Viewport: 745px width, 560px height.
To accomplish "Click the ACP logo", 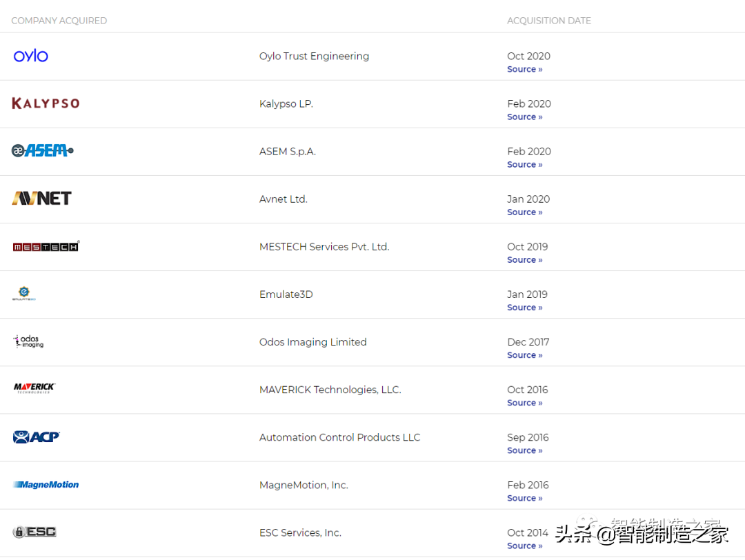I will point(37,437).
